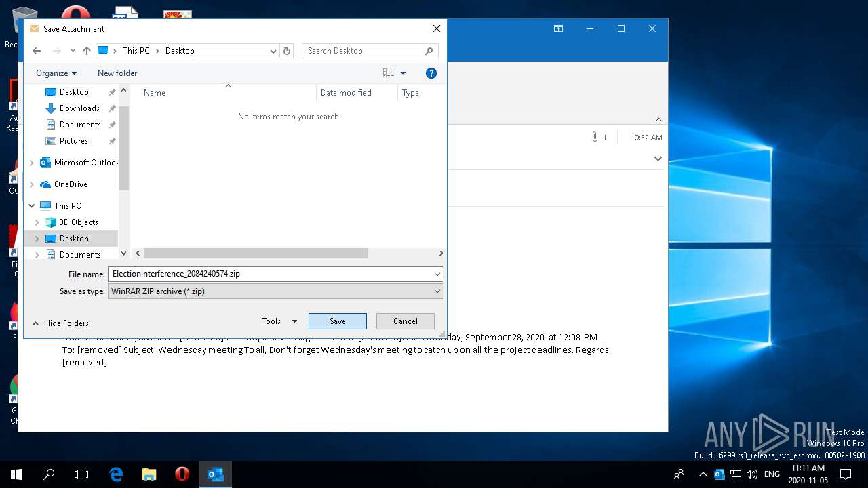Refresh the Desktop folder listing
The height and width of the screenshot is (488, 868).
pos(287,51)
